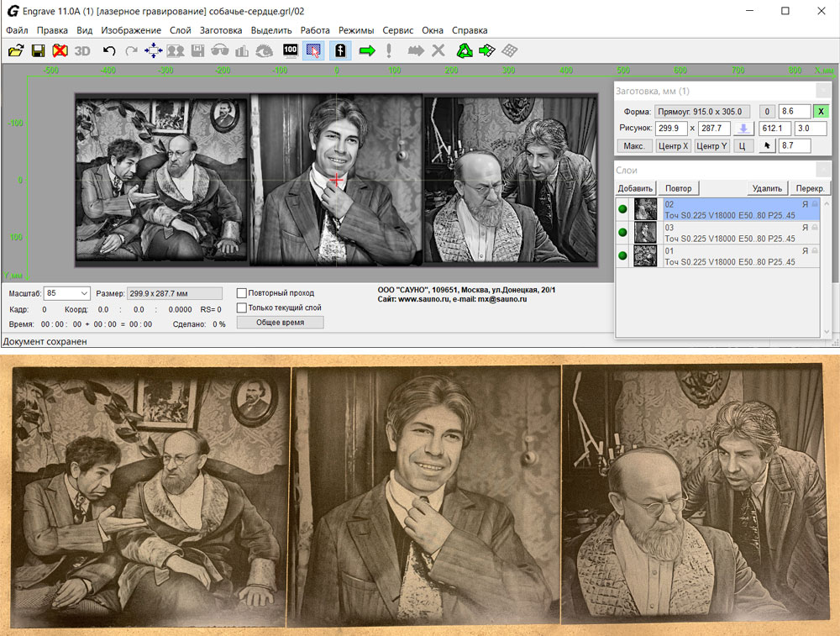Open the Масштаб scale dropdown
Screen dimensions: 840x636
82,293
